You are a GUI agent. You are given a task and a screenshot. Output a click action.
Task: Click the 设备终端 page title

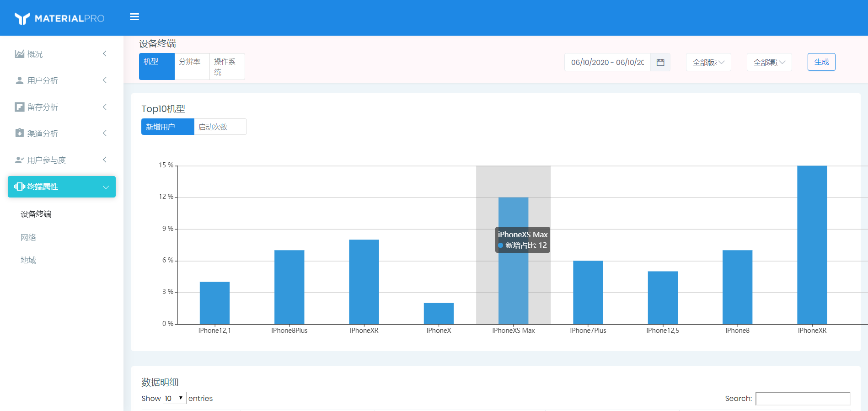[158, 43]
